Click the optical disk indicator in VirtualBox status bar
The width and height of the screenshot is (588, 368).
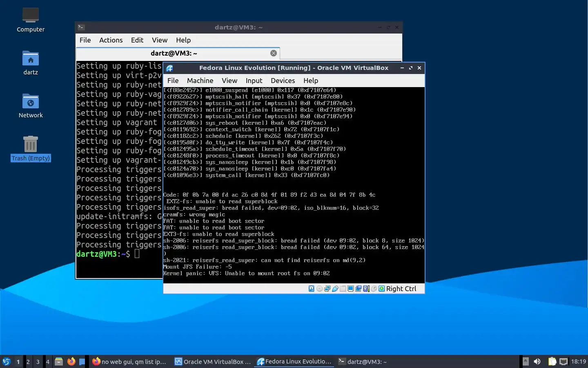pyautogui.click(x=319, y=289)
